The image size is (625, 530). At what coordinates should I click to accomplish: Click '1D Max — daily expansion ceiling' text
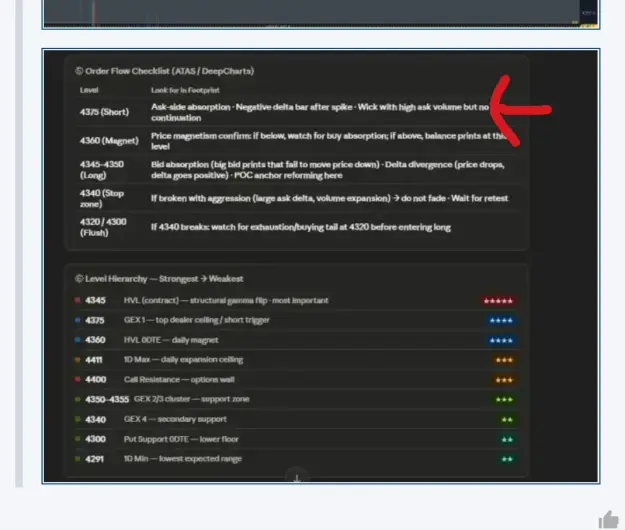tap(183, 360)
